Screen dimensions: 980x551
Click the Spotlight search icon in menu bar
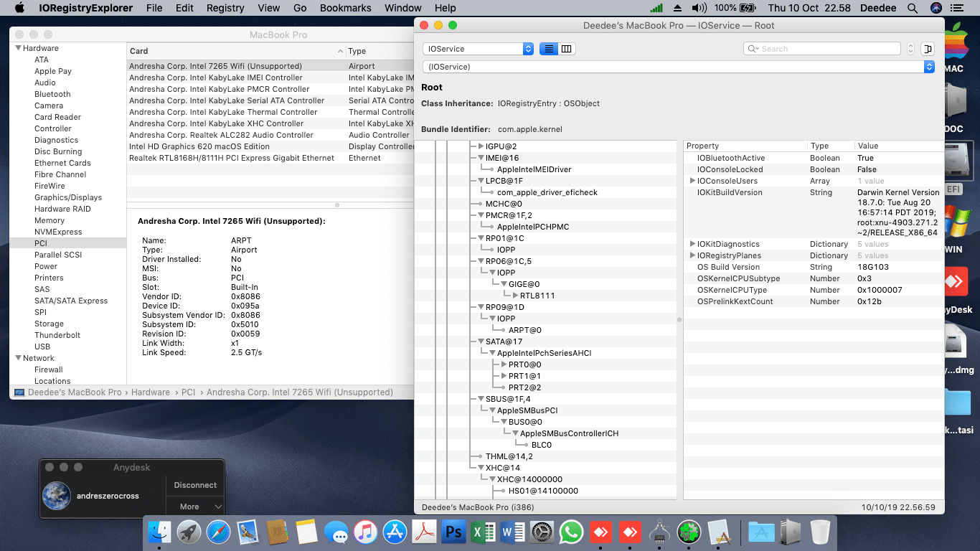pos(913,8)
